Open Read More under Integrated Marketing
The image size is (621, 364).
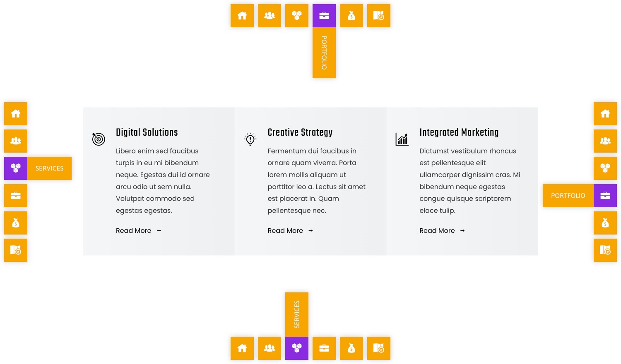(x=437, y=231)
